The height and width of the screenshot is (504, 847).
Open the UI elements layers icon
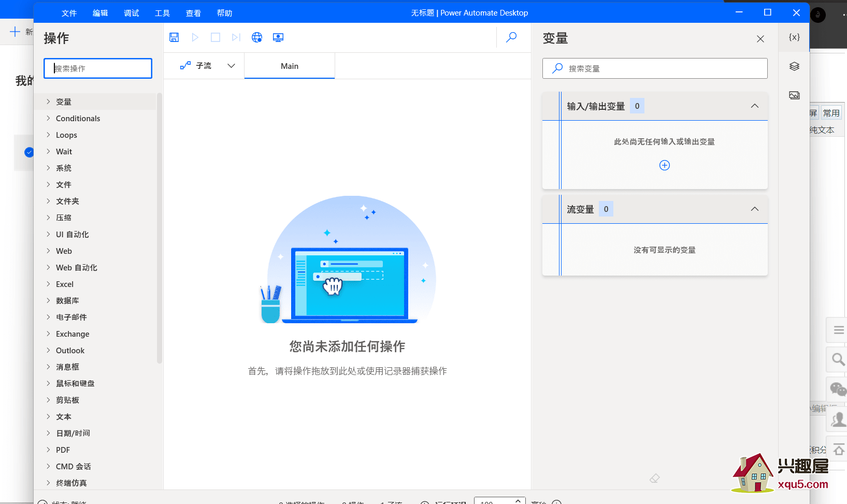click(794, 66)
